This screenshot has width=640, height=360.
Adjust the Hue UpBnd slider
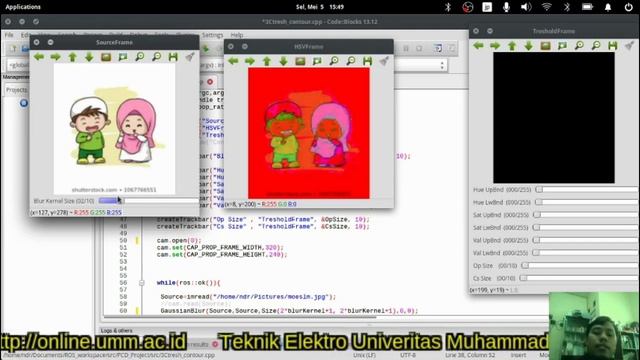click(x=588, y=190)
